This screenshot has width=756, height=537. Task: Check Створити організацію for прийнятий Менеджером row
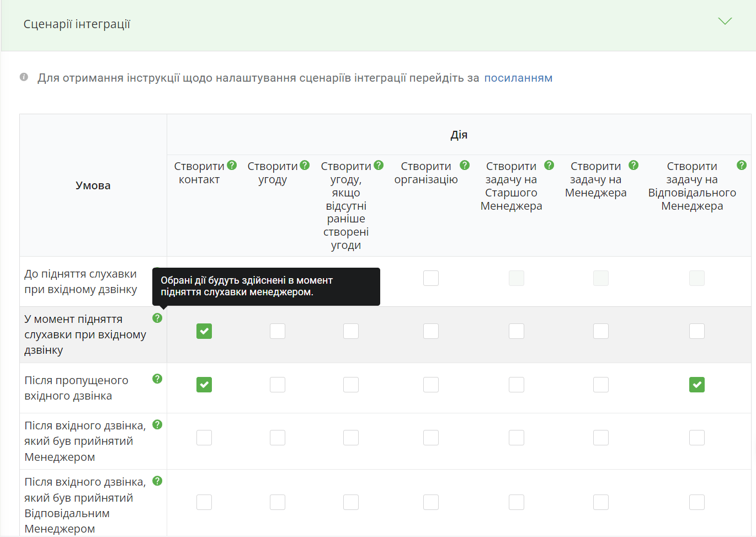click(x=431, y=438)
